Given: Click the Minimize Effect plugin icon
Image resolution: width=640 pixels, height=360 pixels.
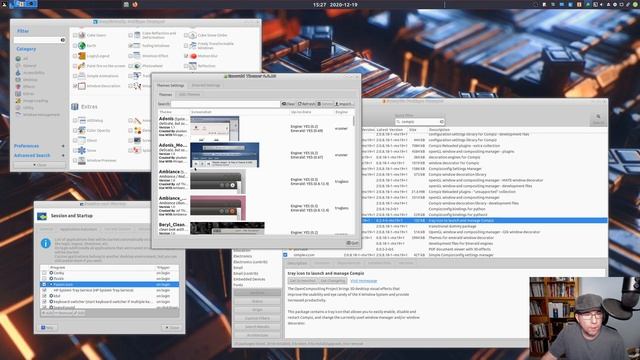Looking at the screenshot, I should point(137,56).
